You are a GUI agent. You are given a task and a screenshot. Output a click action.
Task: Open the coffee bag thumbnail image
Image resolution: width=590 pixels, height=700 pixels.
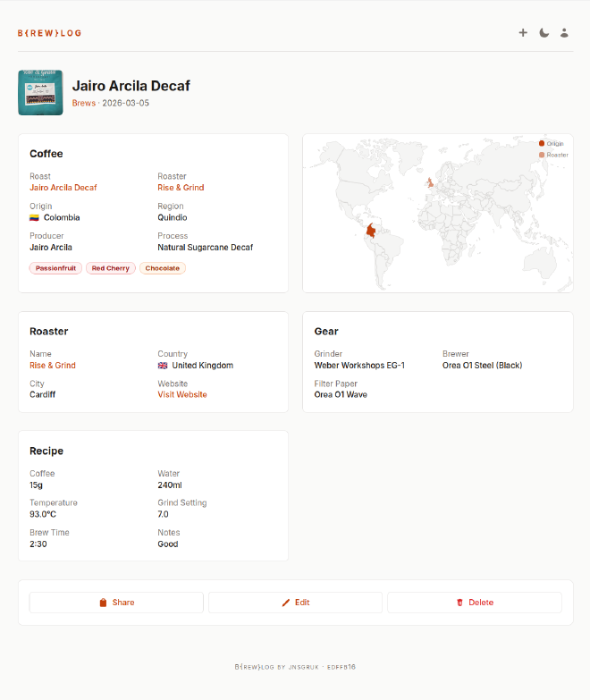40,92
